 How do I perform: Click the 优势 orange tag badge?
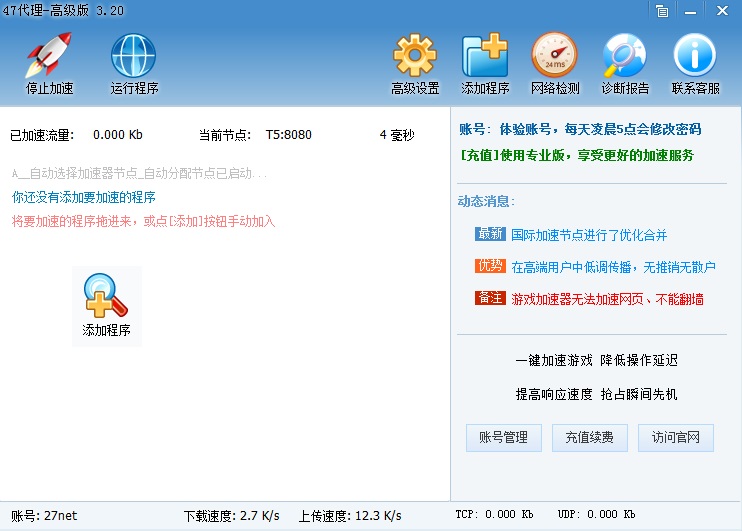pos(490,266)
